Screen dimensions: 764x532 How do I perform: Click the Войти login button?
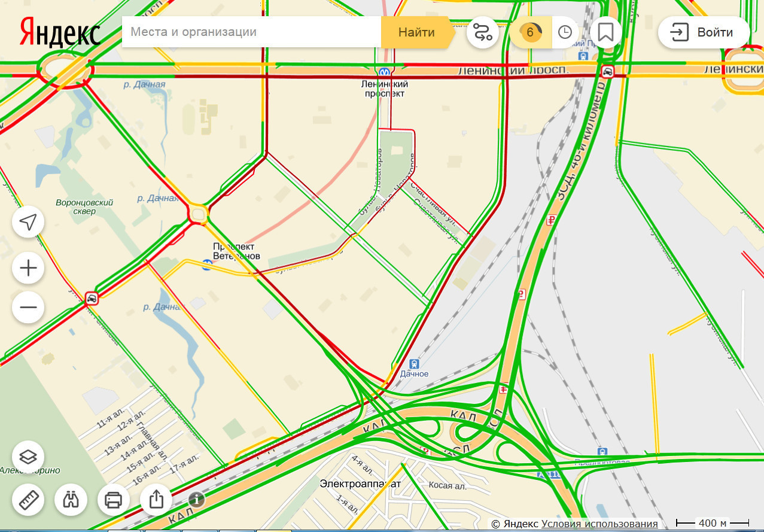704,32
